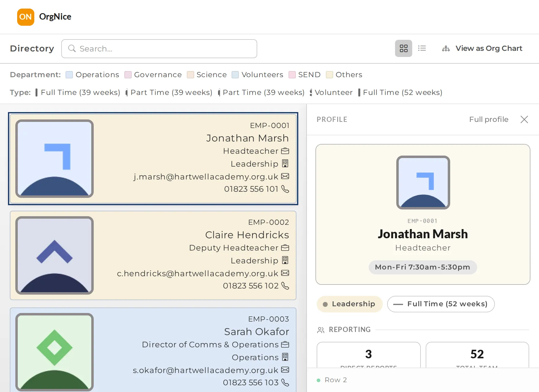Toggle the SEND department filter
This screenshot has height=392, width=539.
(305, 75)
